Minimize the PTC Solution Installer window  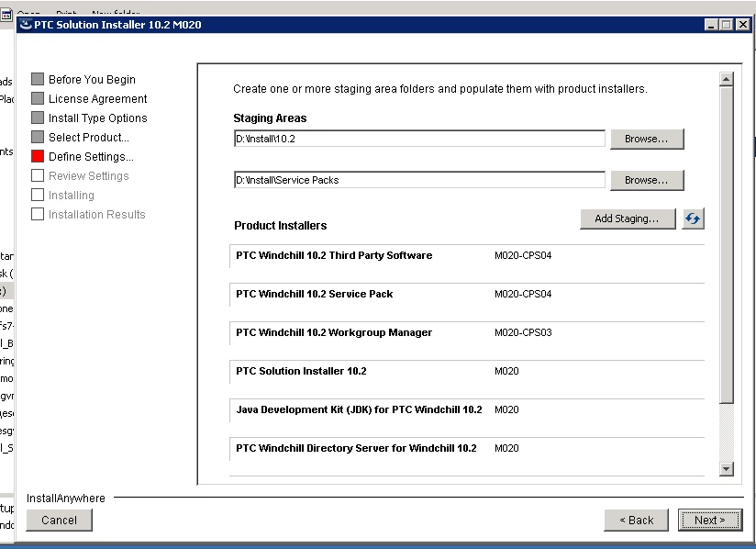[x=710, y=25]
